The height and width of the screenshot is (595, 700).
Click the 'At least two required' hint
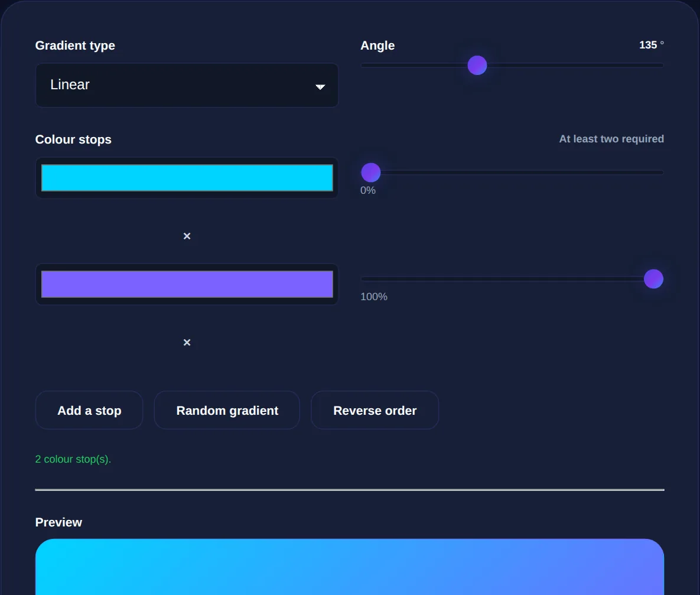click(611, 139)
